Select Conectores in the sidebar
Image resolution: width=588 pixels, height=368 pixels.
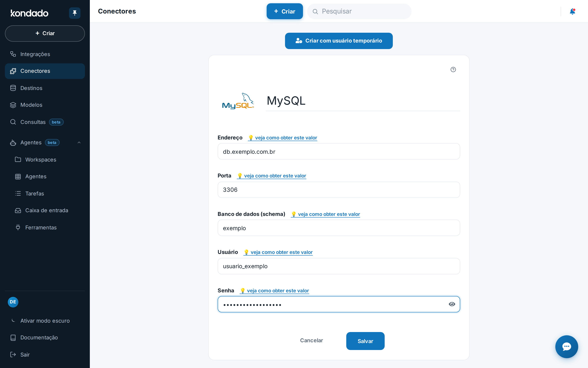click(x=45, y=71)
